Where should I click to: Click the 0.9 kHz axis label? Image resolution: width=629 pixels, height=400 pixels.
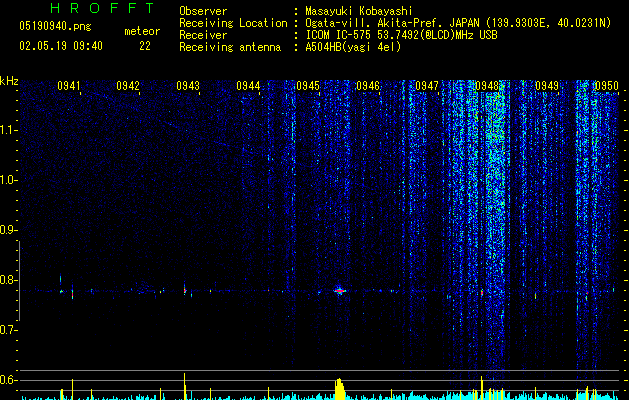[7, 230]
